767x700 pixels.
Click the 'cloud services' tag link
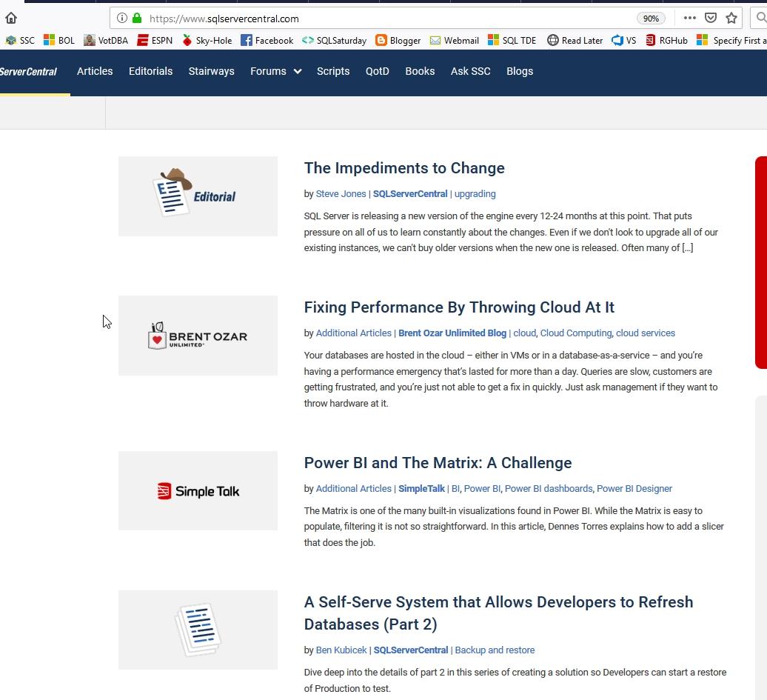point(645,333)
